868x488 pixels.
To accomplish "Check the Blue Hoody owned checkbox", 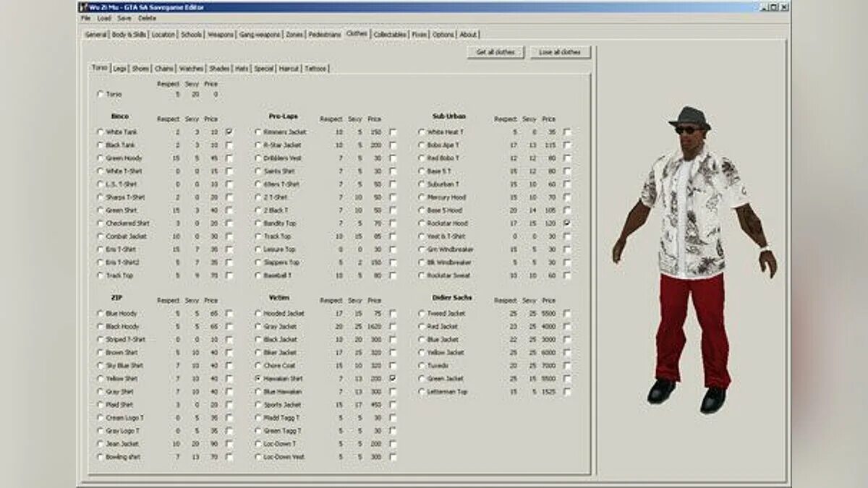I will click(x=229, y=314).
